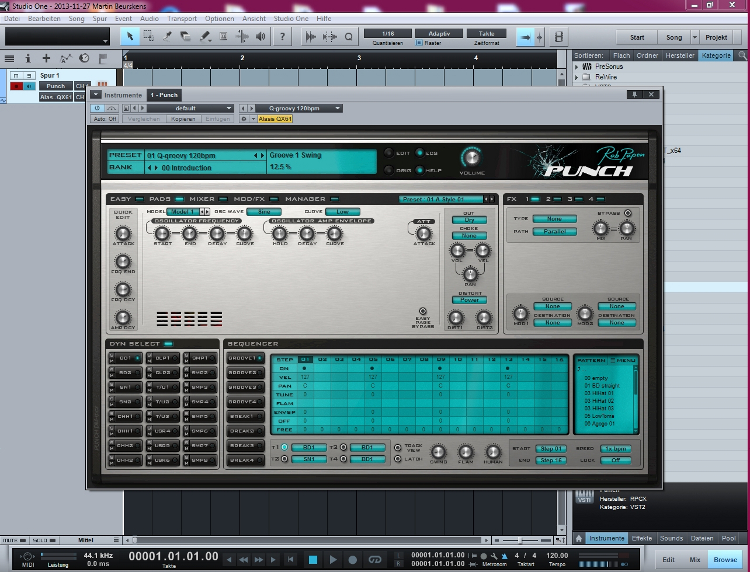
Task: Open the Hilfe menu
Action: coord(324,19)
